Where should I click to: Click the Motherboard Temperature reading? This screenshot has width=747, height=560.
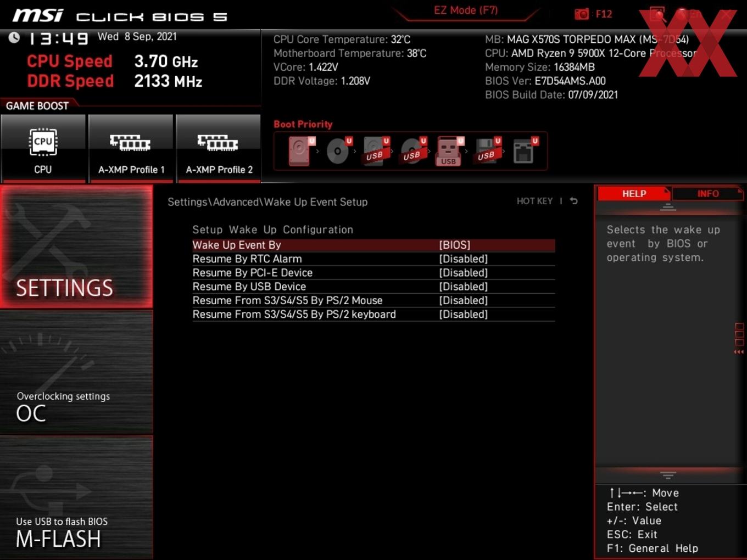click(350, 53)
